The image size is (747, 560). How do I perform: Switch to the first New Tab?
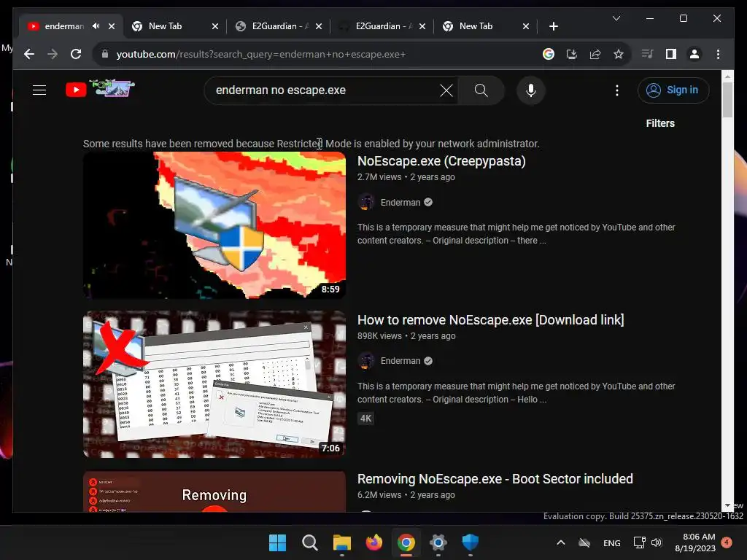click(165, 26)
